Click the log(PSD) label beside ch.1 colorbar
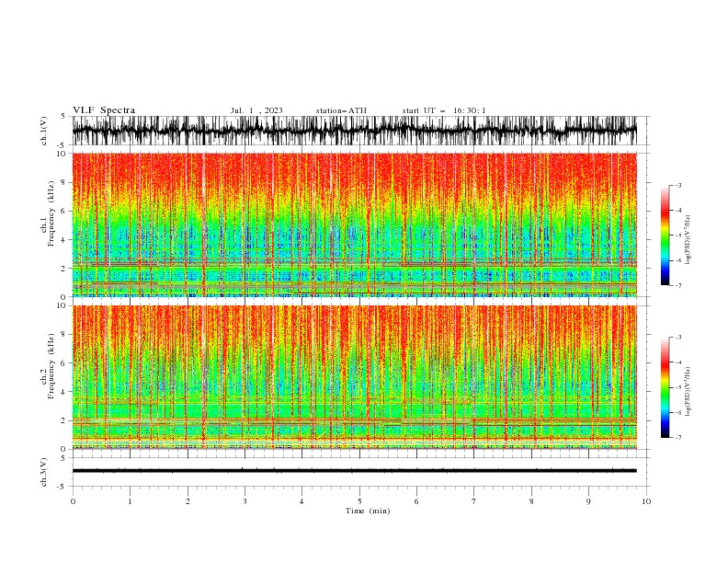 coord(688,240)
